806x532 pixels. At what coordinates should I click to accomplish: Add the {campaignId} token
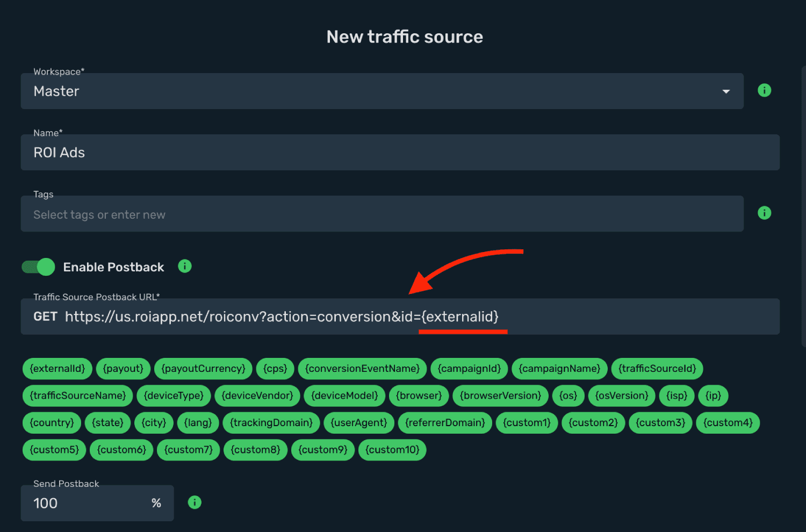pos(469,369)
